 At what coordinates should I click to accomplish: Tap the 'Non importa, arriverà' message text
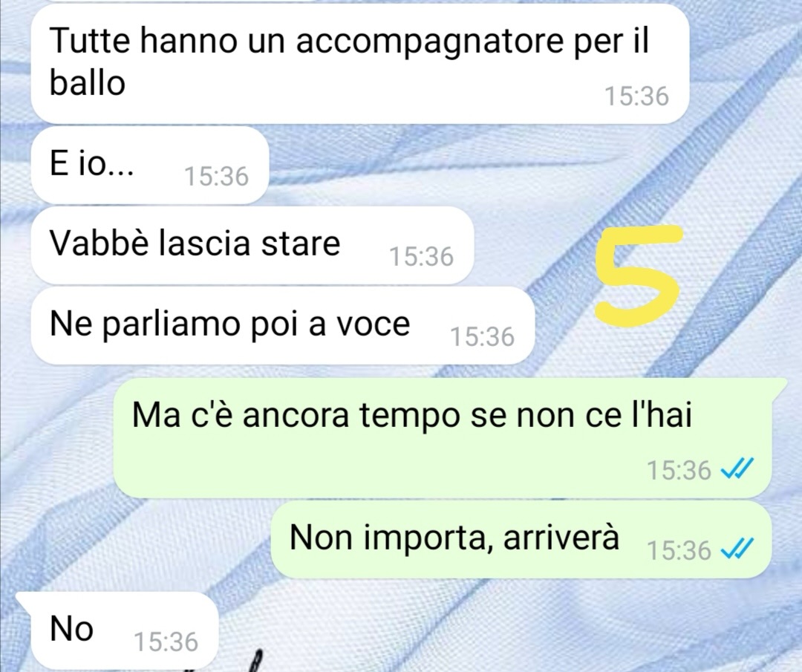click(x=454, y=538)
